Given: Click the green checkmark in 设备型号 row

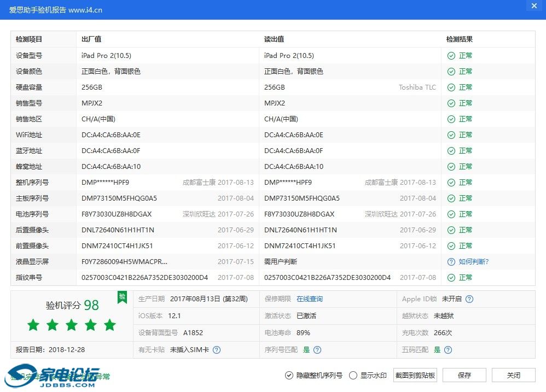Looking at the screenshot, I should [x=451, y=56].
